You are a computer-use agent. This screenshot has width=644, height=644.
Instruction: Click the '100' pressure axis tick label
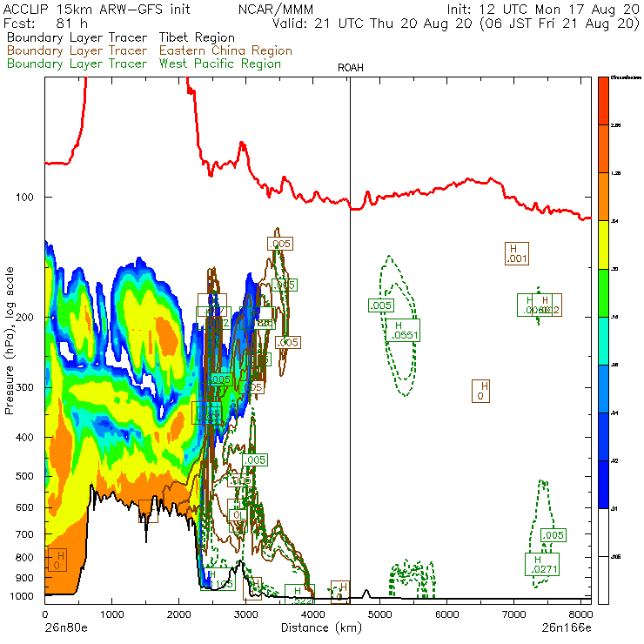(x=24, y=198)
